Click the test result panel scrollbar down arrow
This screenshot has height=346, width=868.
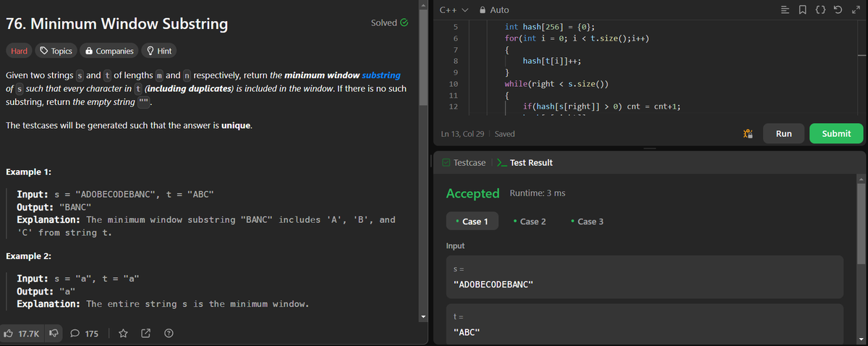862,341
